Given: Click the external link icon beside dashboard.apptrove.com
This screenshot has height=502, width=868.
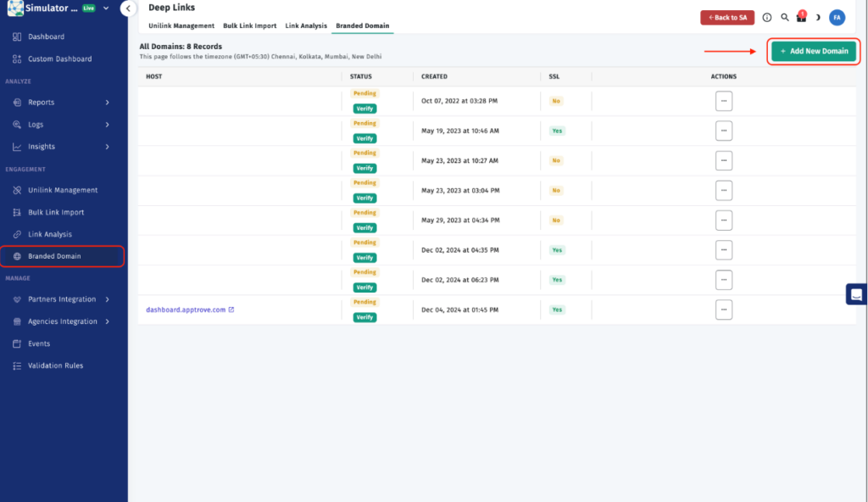Looking at the screenshot, I should pos(231,310).
